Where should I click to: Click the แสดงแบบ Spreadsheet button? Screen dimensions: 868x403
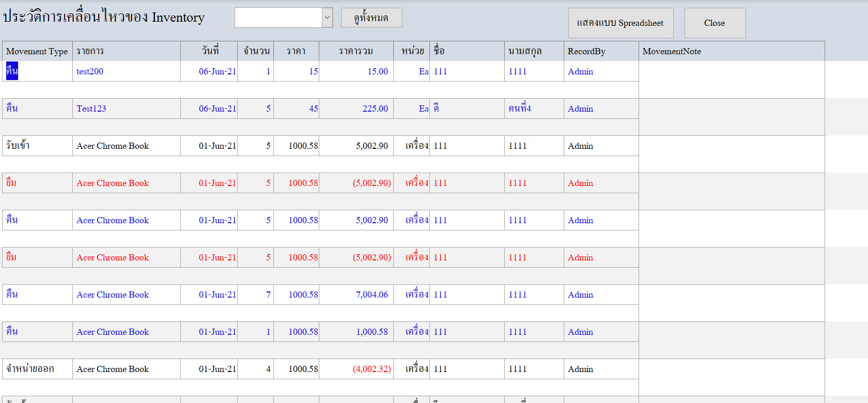click(x=621, y=23)
